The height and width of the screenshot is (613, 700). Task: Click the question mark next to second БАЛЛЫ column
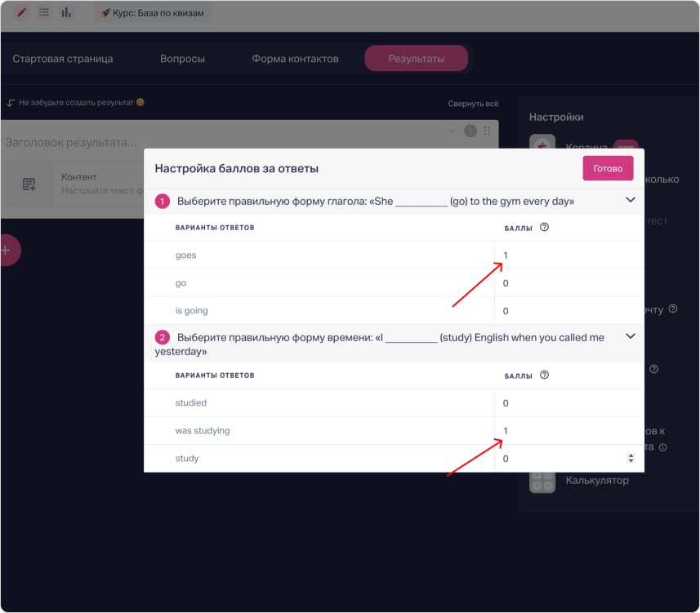546,375
